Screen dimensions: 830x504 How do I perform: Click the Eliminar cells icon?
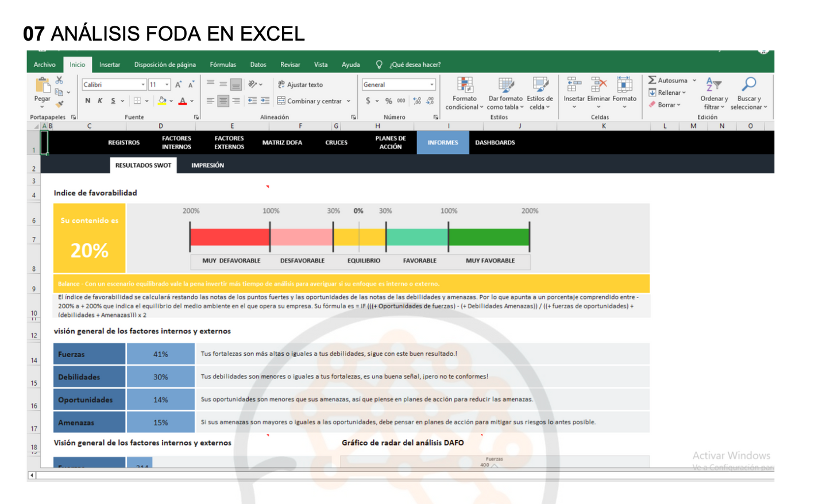(x=599, y=84)
